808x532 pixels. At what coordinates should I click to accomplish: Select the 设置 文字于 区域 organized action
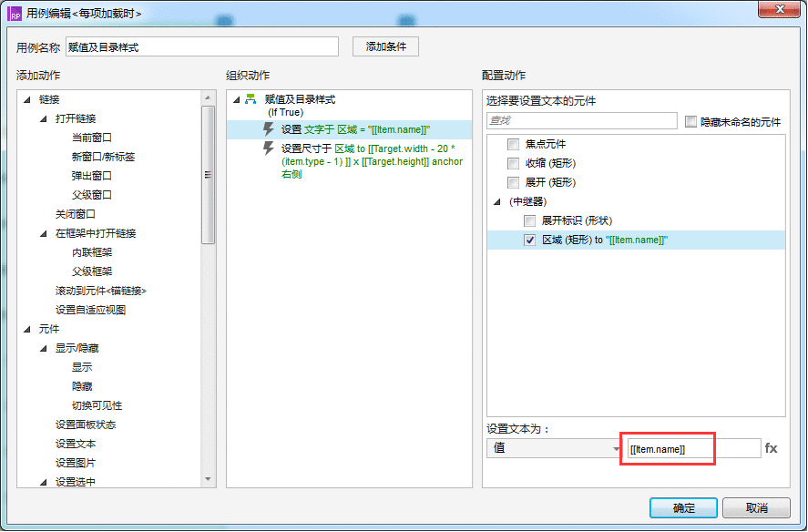tap(350, 130)
